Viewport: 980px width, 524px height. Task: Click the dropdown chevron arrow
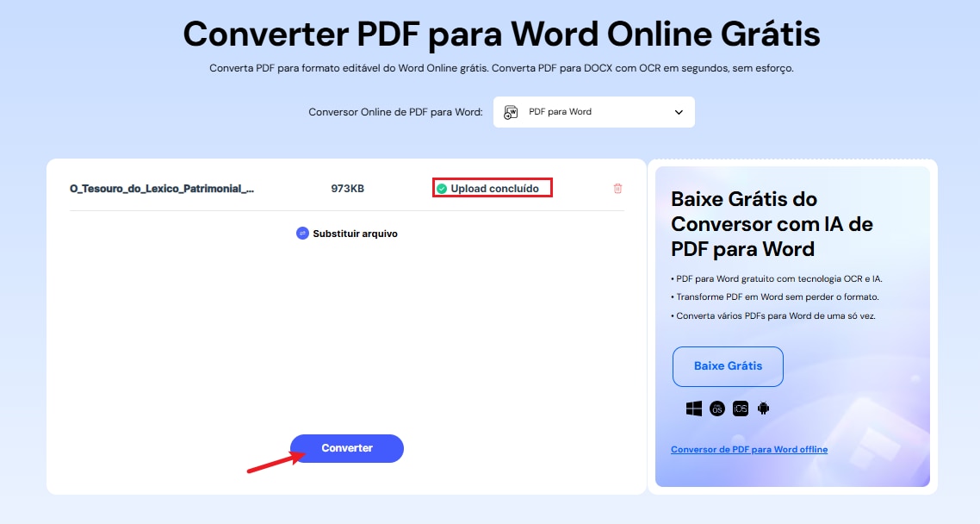(x=679, y=113)
